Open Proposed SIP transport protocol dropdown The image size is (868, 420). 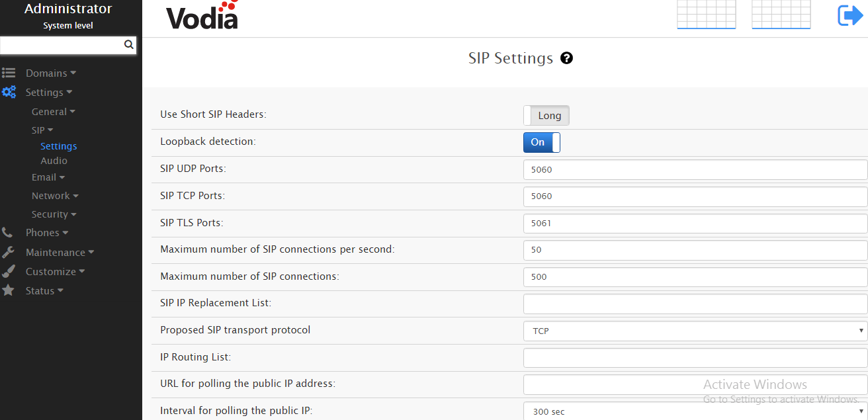695,331
